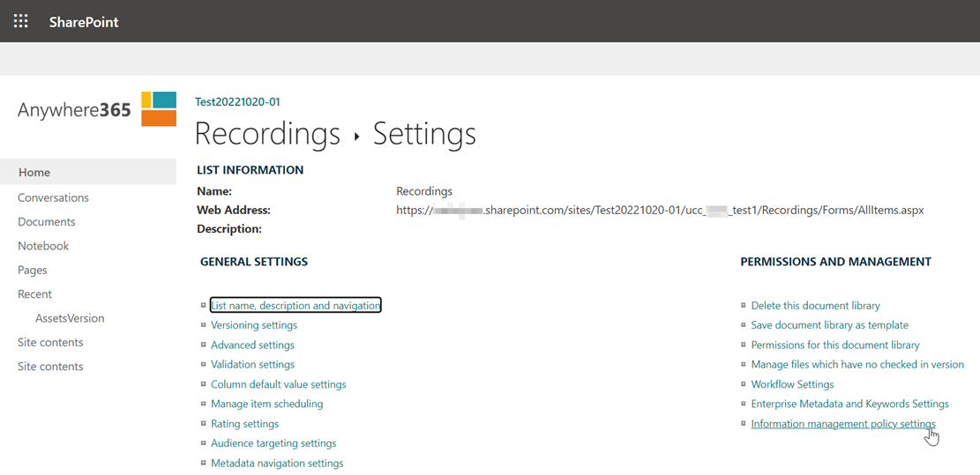Screen dimensions: 980x475
Task: Open AssetsVersion under Recent
Action: [70, 318]
